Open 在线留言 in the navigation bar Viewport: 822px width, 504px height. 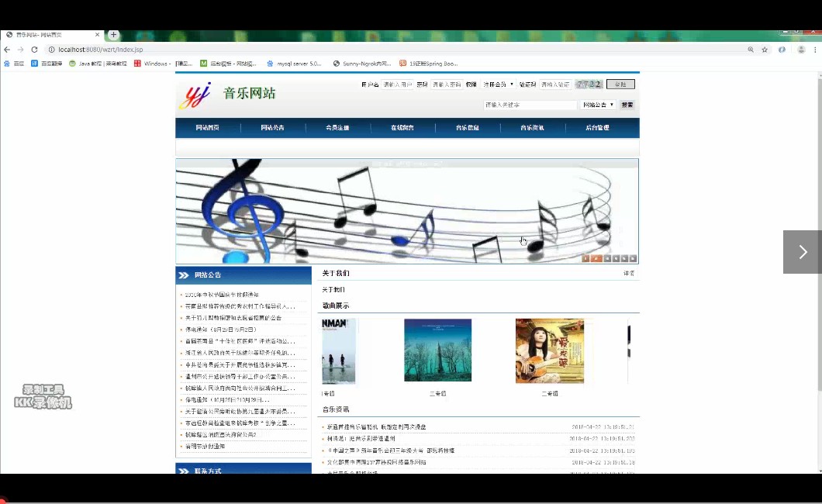402,128
